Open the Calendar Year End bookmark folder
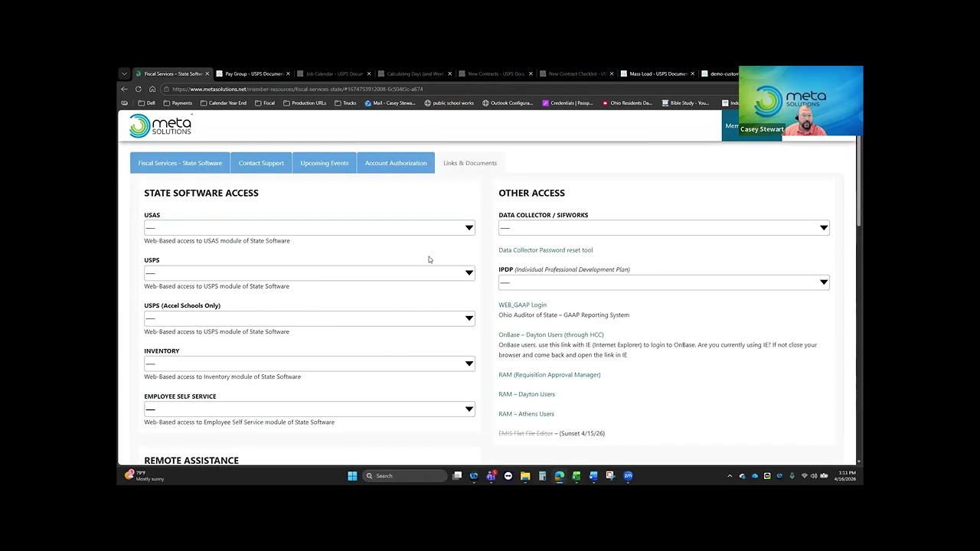The height and width of the screenshot is (551, 980). 224,103
